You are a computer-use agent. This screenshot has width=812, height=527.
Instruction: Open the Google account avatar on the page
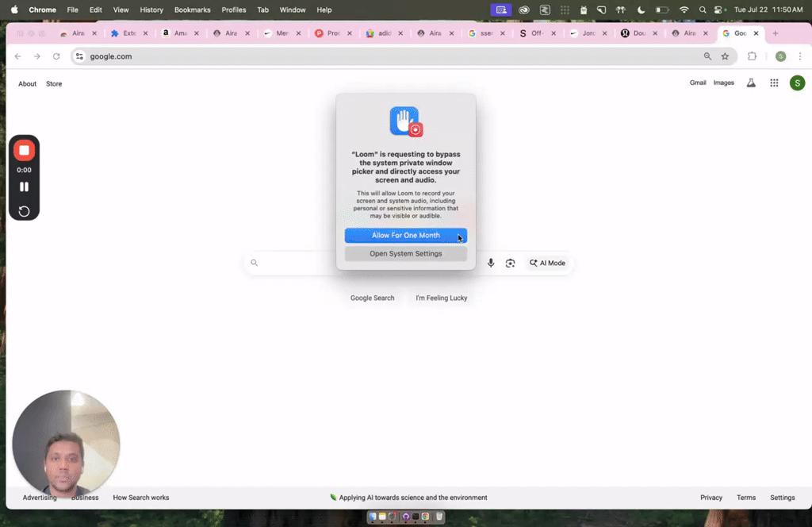797,83
